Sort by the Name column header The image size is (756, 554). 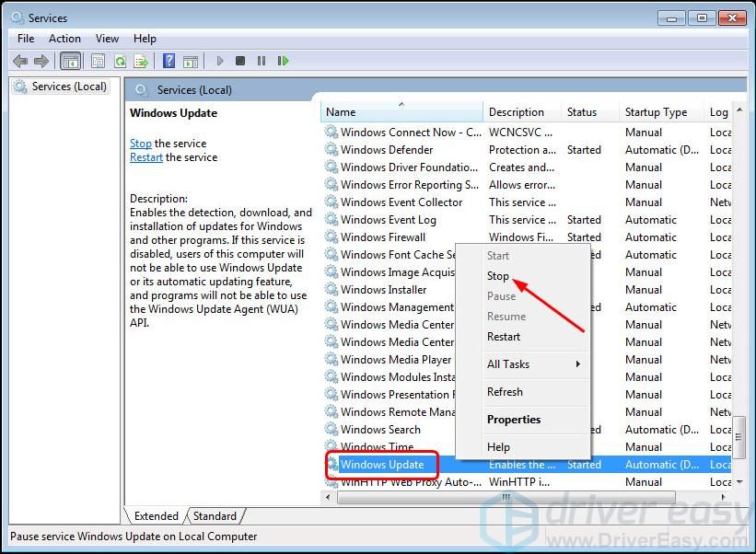tap(401, 111)
